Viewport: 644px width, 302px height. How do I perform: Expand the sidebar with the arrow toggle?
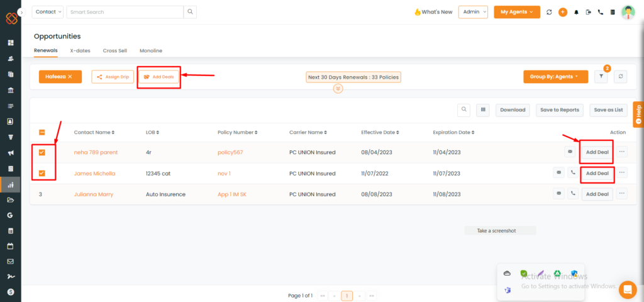(x=21, y=13)
